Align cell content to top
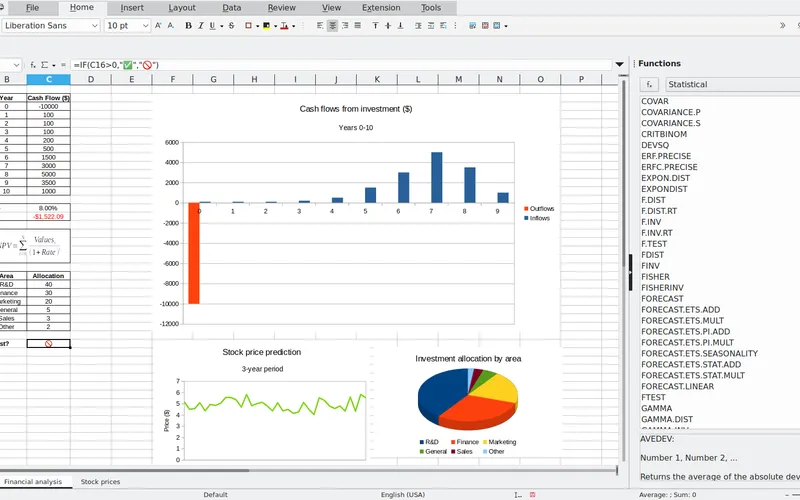Image resolution: width=800 pixels, height=500 pixels. pyautogui.click(x=376, y=26)
